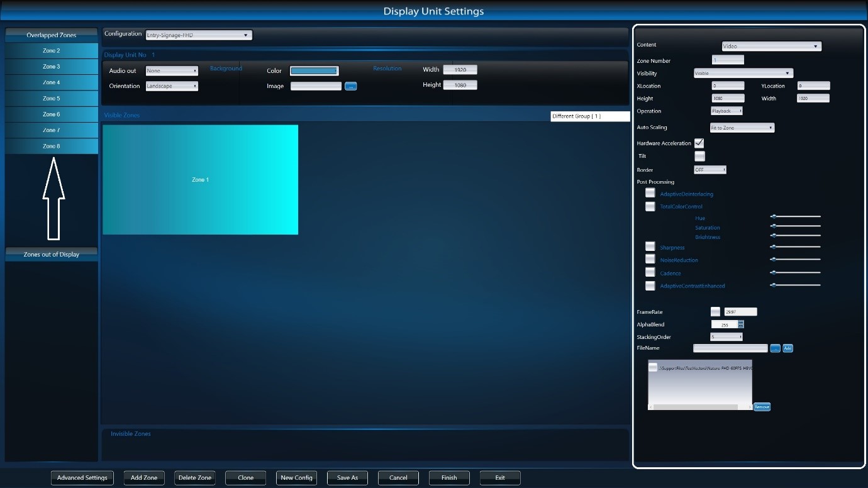
Task: Select Zone 2 in Overlapped Zones
Action: click(x=52, y=50)
